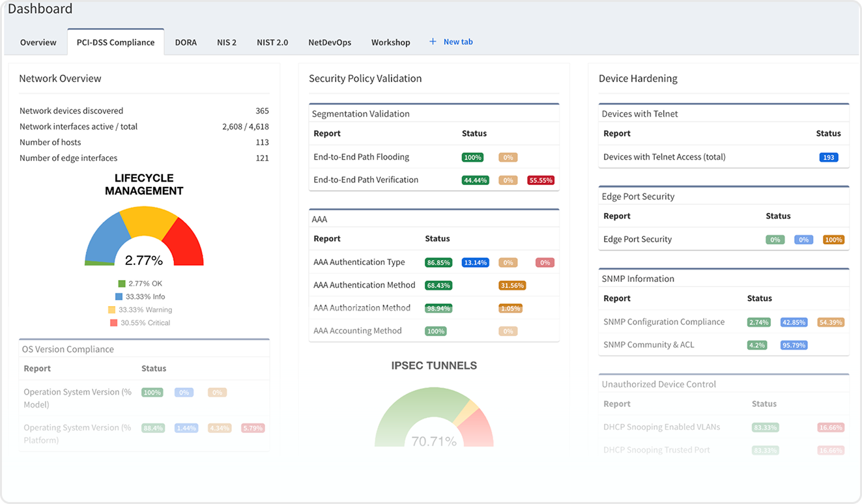
Task: Switch to the Workshop tab
Action: [390, 42]
